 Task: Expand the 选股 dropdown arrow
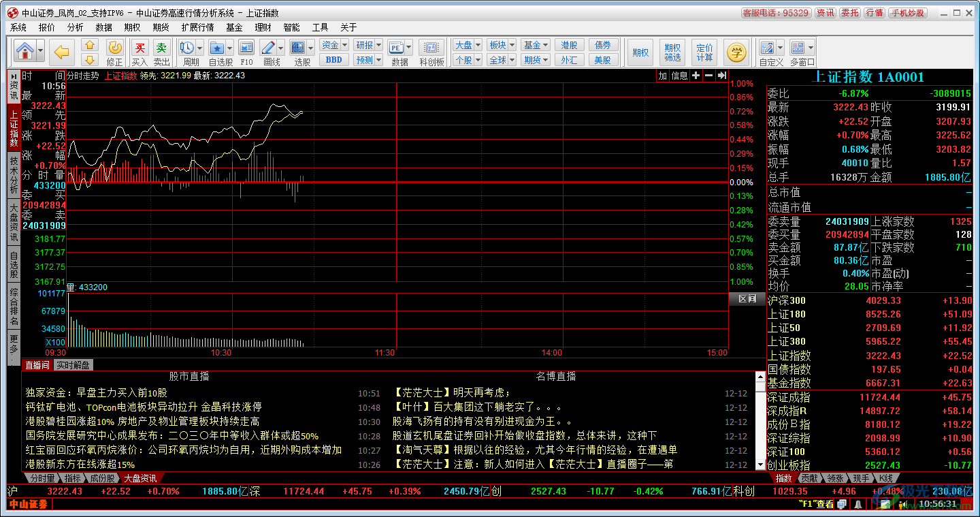[x=310, y=48]
